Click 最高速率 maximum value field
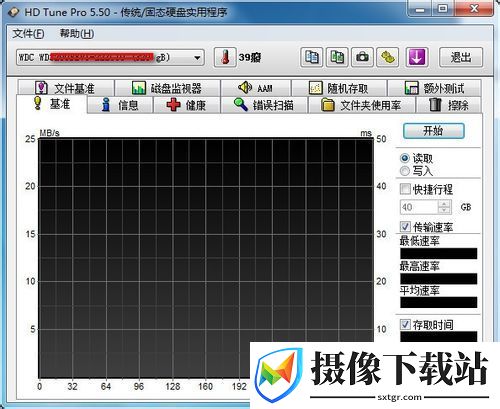This screenshot has height=409, width=500. click(439, 278)
